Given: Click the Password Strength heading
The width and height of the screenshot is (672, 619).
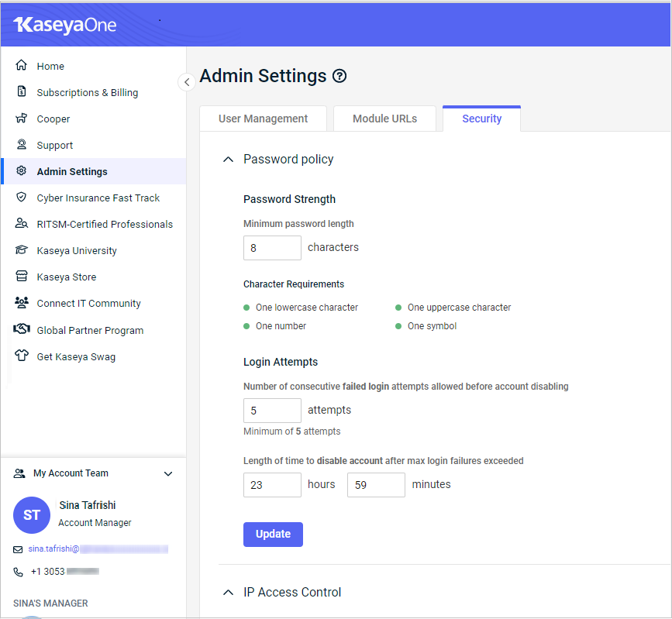Looking at the screenshot, I should pyautogui.click(x=289, y=199).
